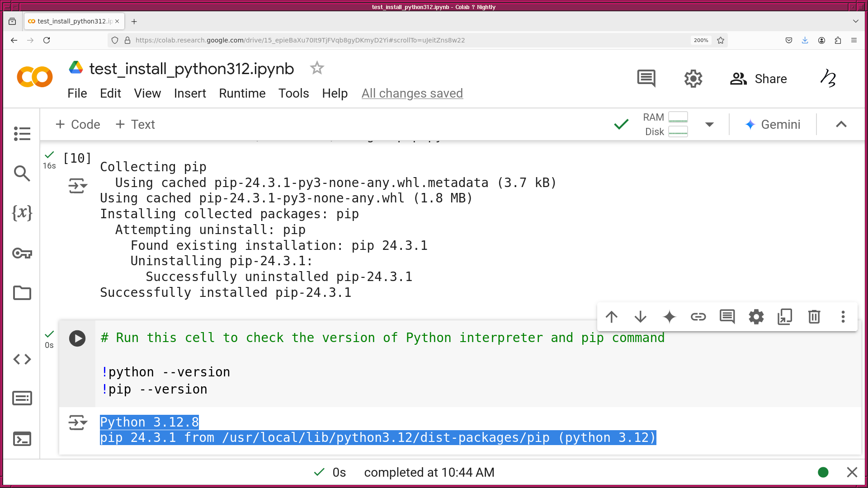Open more cell actions three-dot menu
This screenshot has height=488, width=868.
click(x=843, y=317)
